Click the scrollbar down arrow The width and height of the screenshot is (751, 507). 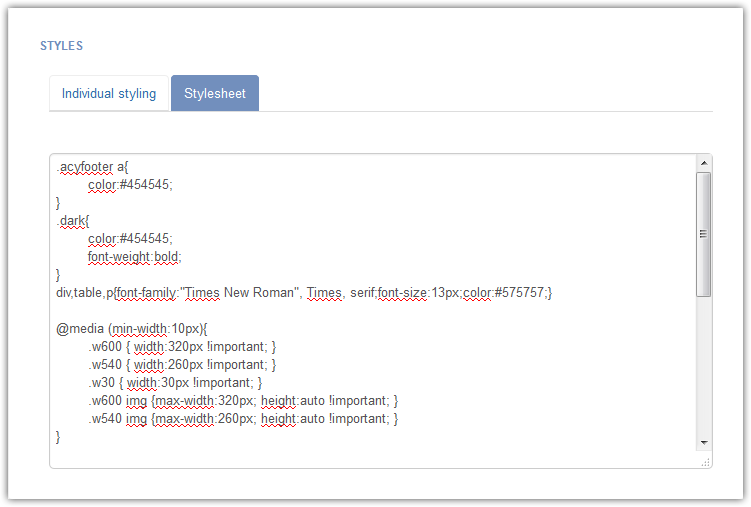704,442
